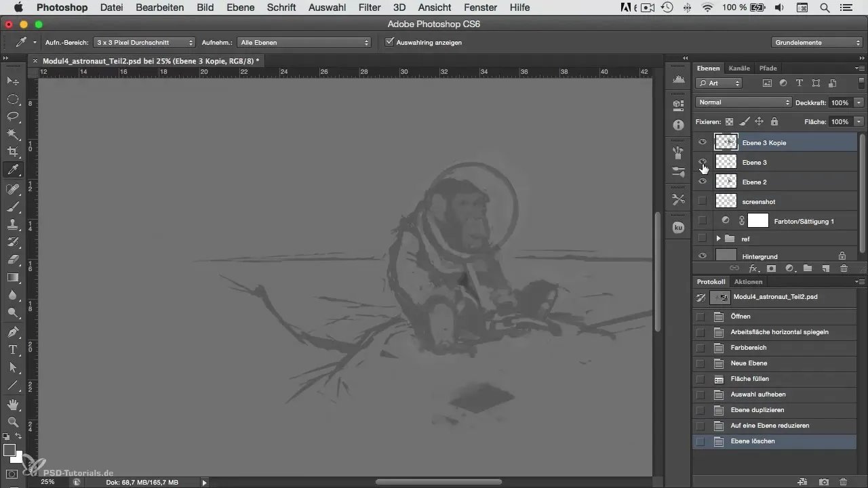This screenshot has height=488, width=868.
Task: Hide the Ebene 3 Kopie layer
Action: [703, 142]
